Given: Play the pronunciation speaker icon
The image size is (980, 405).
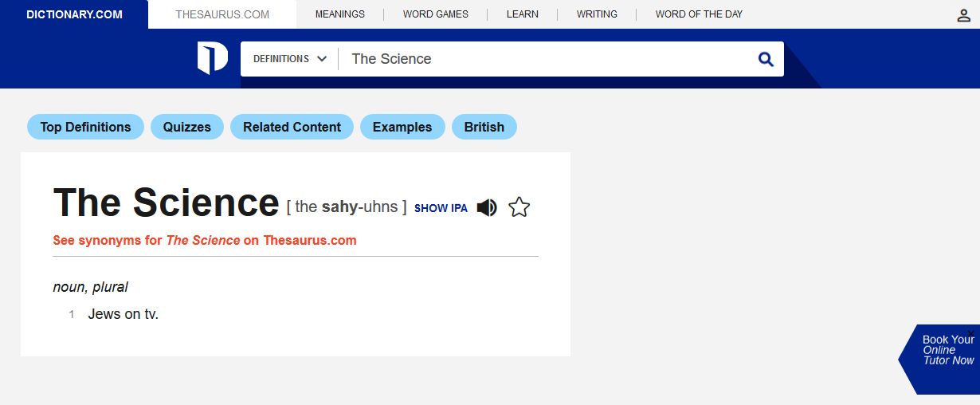Looking at the screenshot, I should point(487,207).
